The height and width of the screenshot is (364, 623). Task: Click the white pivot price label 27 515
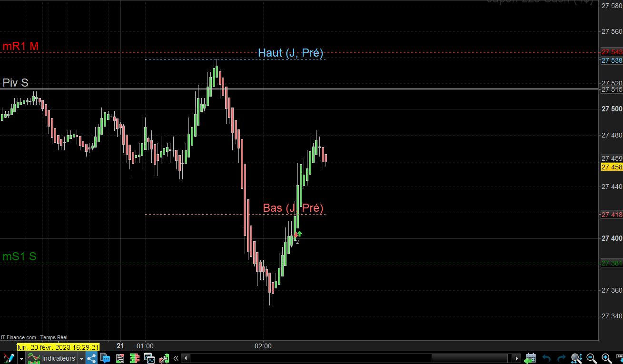pyautogui.click(x=612, y=89)
